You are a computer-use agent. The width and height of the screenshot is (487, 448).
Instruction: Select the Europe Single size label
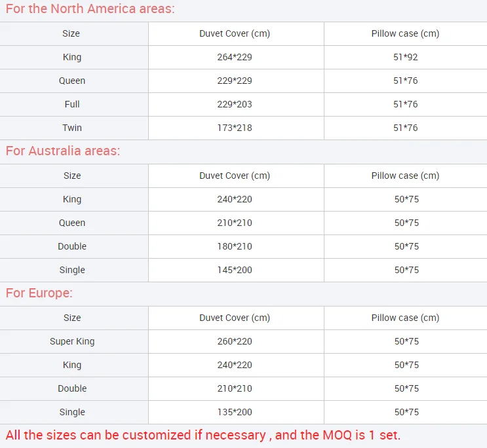[72, 412]
